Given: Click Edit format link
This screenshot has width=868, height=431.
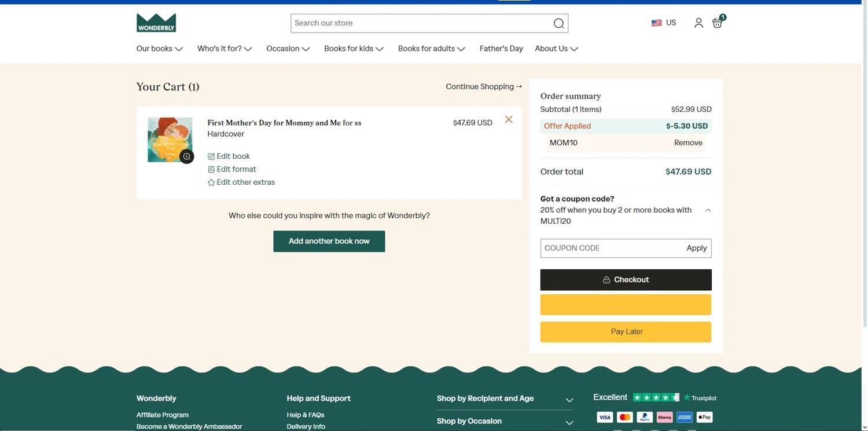Looking at the screenshot, I should pos(231,169).
